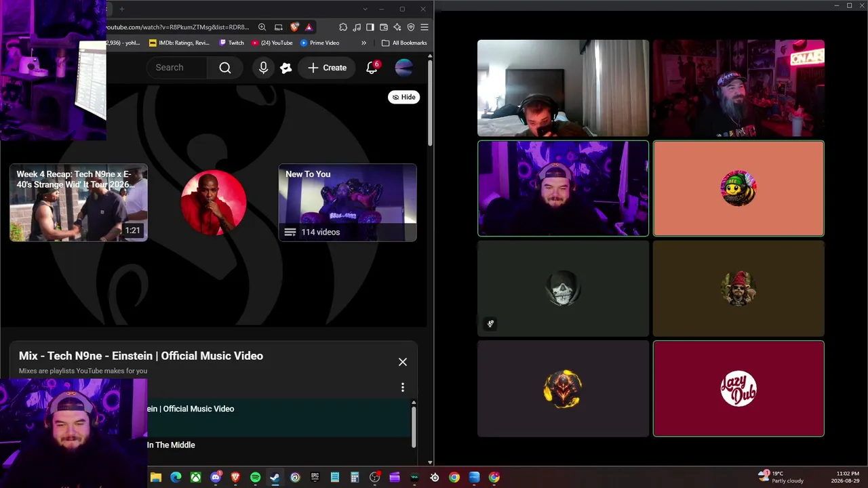This screenshot has height=488, width=868.
Task: Open the IMDb bookmark
Action: [x=180, y=43]
